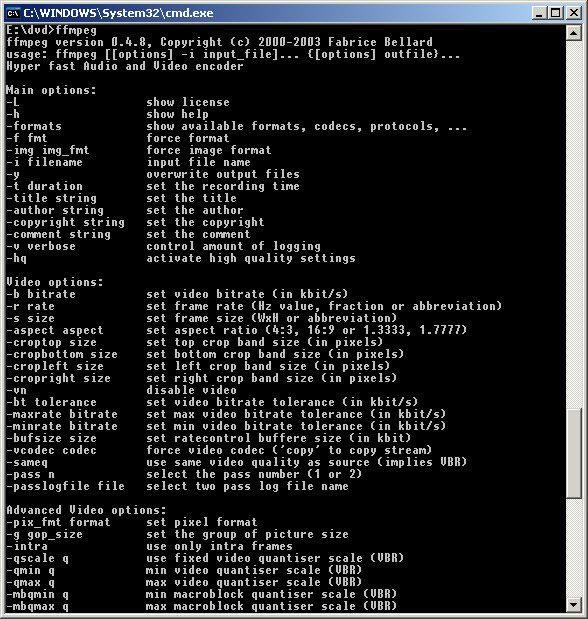Click the '-mbqmax q' option text
Image resolution: width=588 pixels, height=619 pixels.
[38, 606]
